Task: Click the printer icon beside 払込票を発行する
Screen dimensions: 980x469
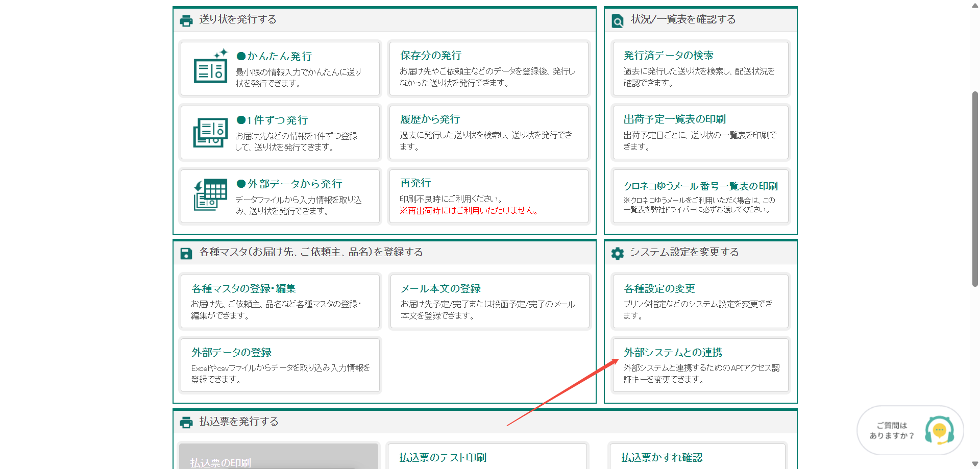Action: [x=186, y=422]
